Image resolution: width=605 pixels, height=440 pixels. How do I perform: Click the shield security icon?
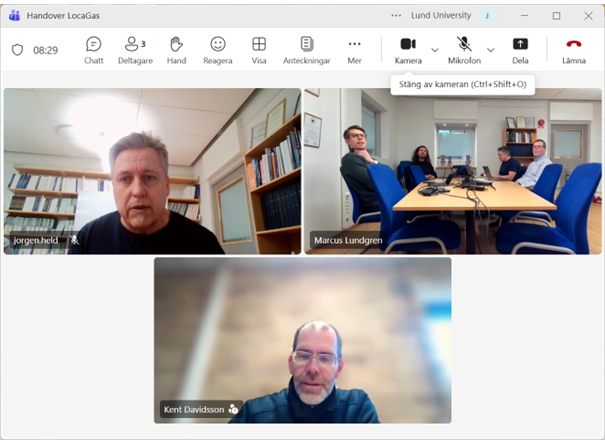(17, 50)
